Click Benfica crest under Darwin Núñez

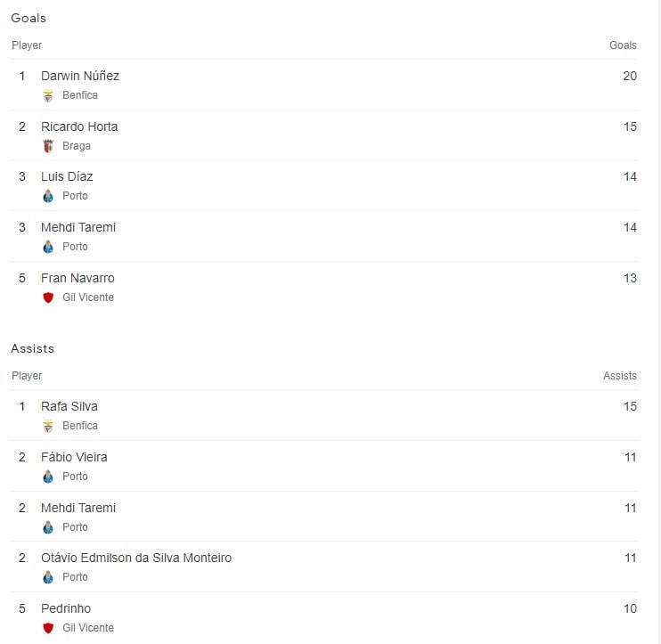pos(48,95)
